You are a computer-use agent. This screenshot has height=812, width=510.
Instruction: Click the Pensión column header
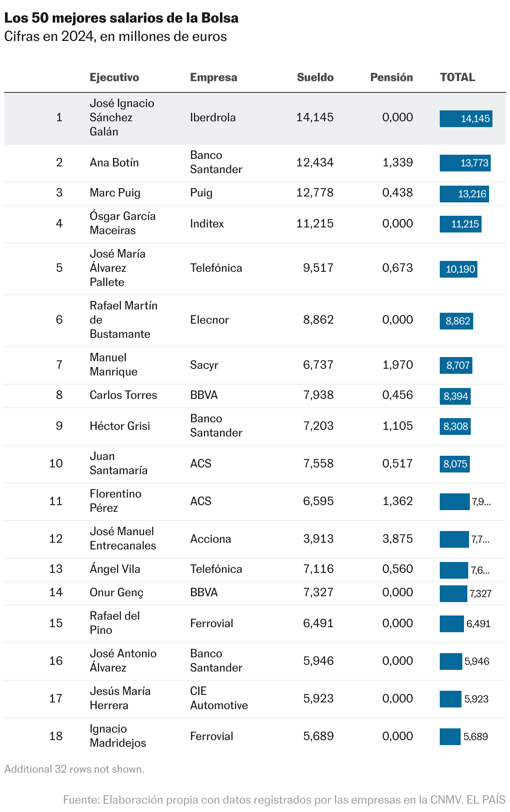tap(391, 77)
